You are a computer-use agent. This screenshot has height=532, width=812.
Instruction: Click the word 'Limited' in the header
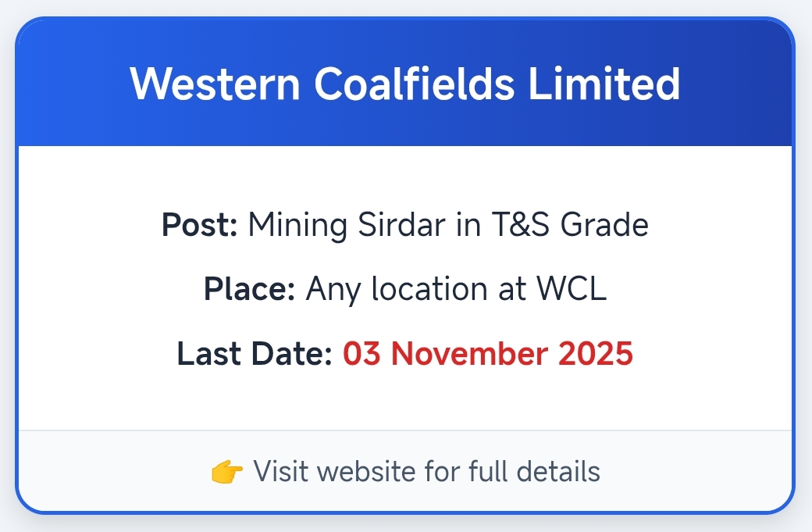(x=604, y=84)
